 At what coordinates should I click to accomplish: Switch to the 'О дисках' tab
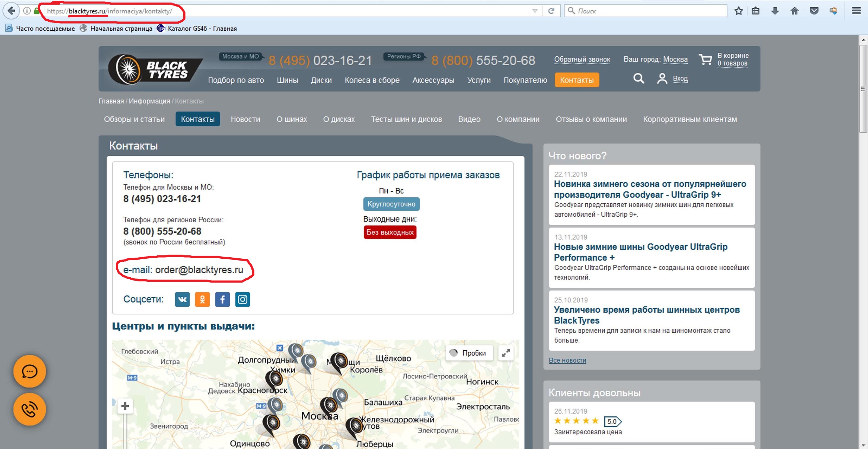coord(339,119)
